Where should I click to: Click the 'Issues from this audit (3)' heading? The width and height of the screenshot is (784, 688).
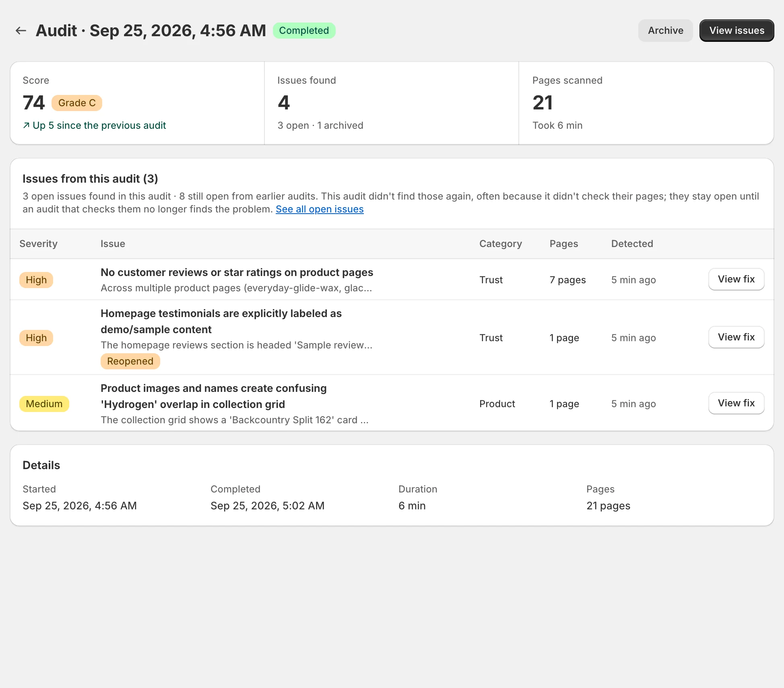(90, 179)
